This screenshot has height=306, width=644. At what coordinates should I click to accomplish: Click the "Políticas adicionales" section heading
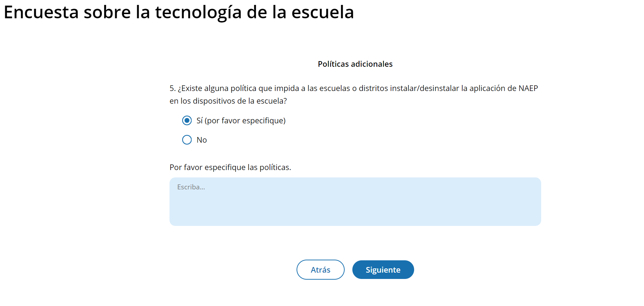355,64
